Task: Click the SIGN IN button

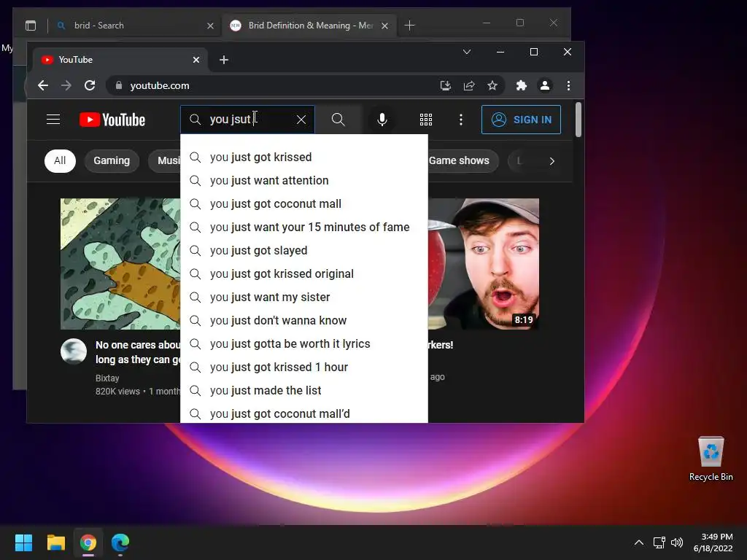Action: 521,120
